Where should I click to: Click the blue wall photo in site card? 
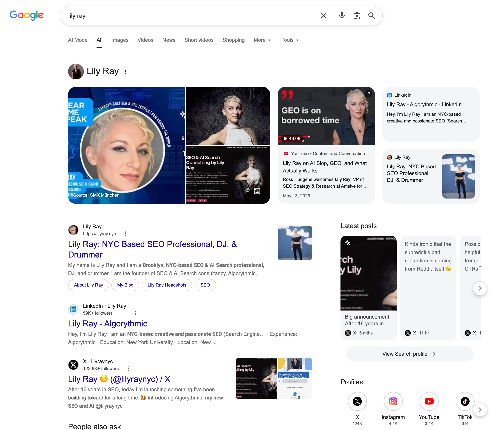[458, 176]
